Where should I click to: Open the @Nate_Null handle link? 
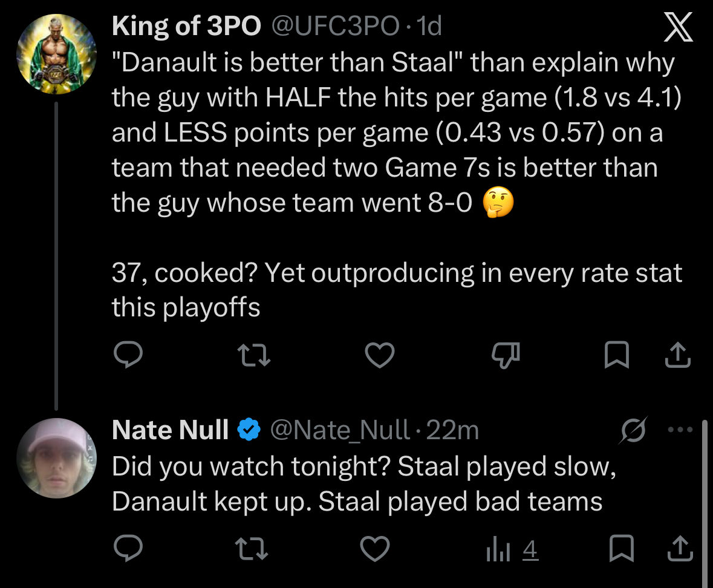pyautogui.click(x=340, y=430)
